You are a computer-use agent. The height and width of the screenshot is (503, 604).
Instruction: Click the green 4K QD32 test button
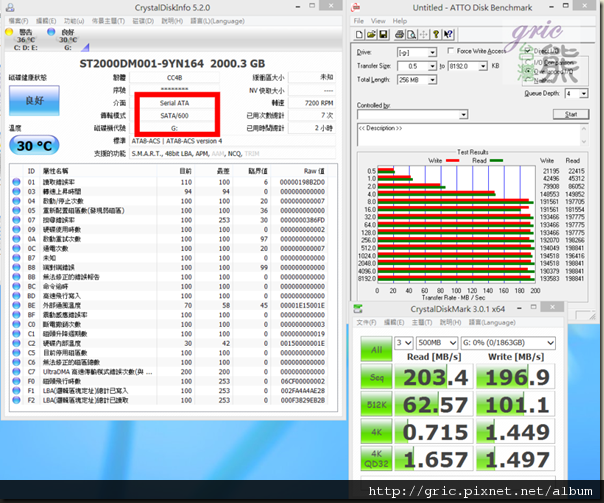(x=376, y=459)
